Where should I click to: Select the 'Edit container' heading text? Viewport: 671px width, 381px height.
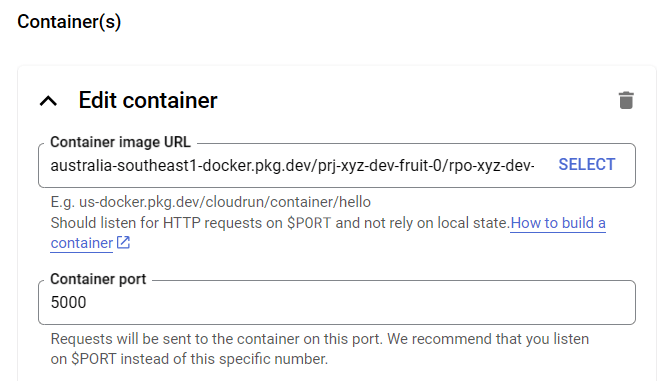click(x=148, y=100)
